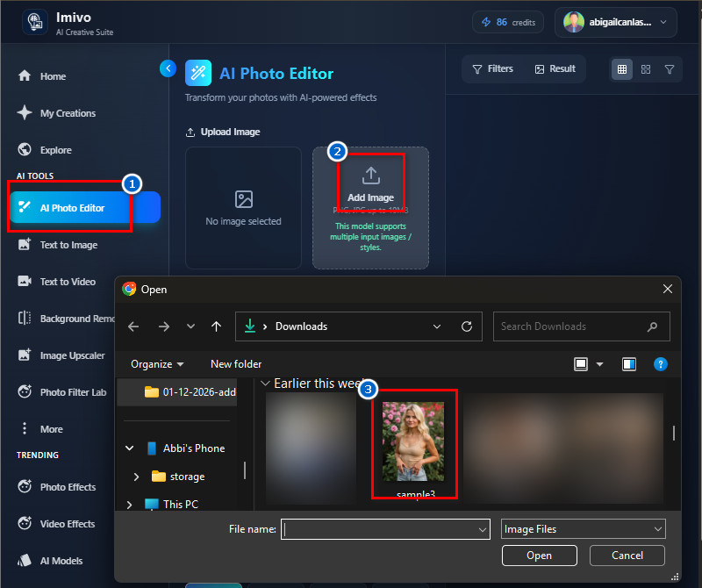The width and height of the screenshot is (702, 588).
Task: Click the New folder button
Action: (x=236, y=364)
